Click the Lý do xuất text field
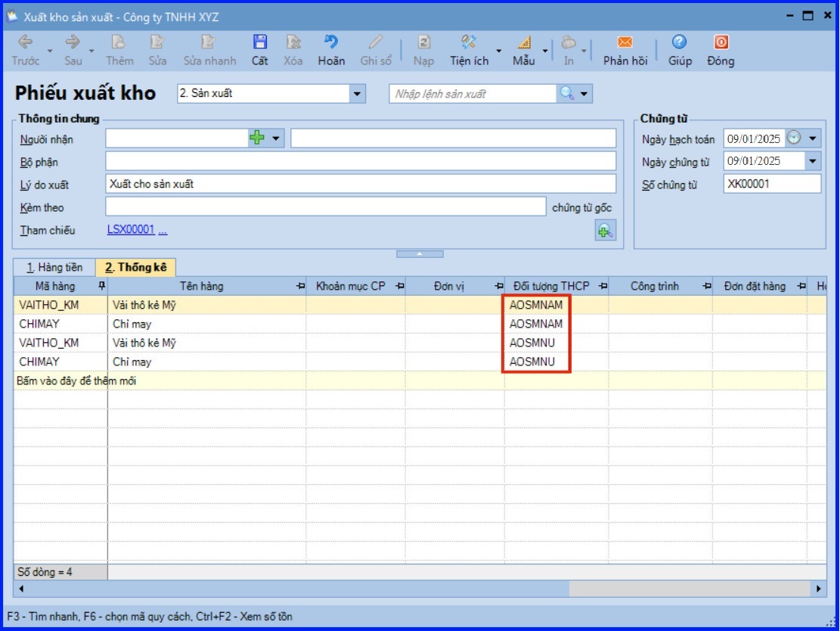Viewport: 840px width, 631px height. click(x=361, y=184)
